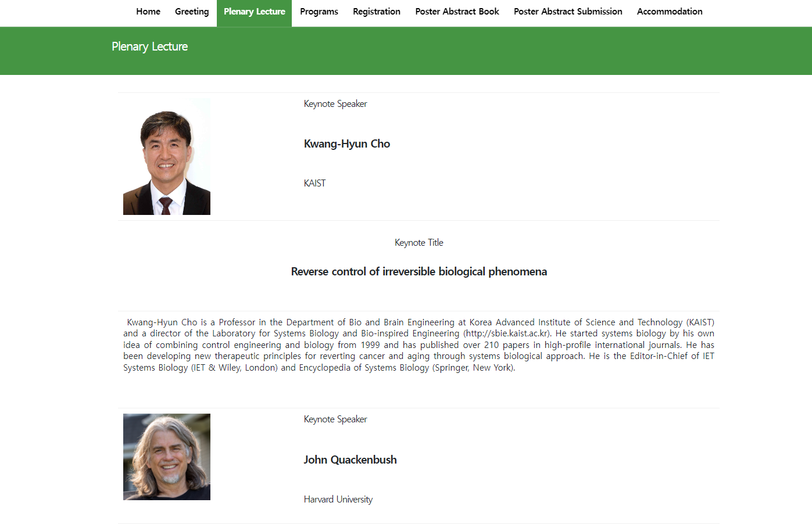This screenshot has width=812, height=524.
Task: Click the Keynote Title label
Action: tap(419, 242)
